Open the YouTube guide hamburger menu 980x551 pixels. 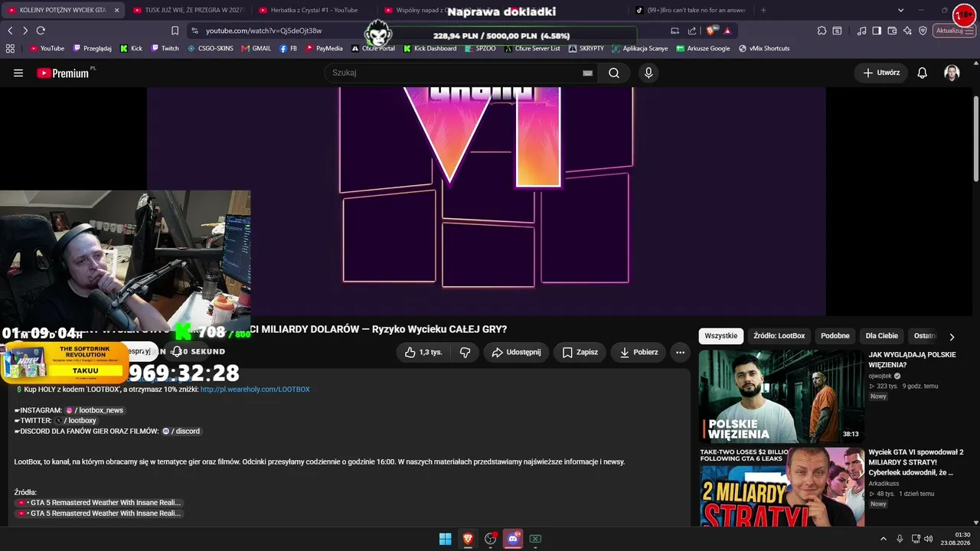(18, 73)
